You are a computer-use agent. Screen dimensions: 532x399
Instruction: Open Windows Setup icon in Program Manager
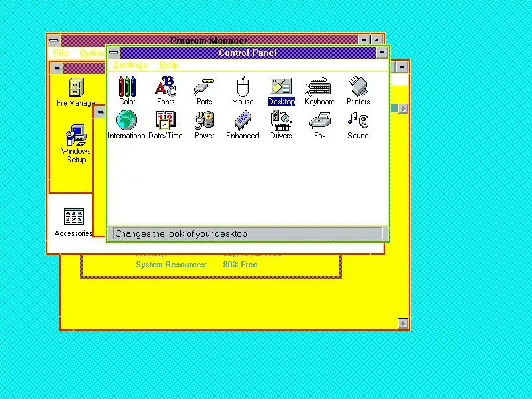click(76, 144)
